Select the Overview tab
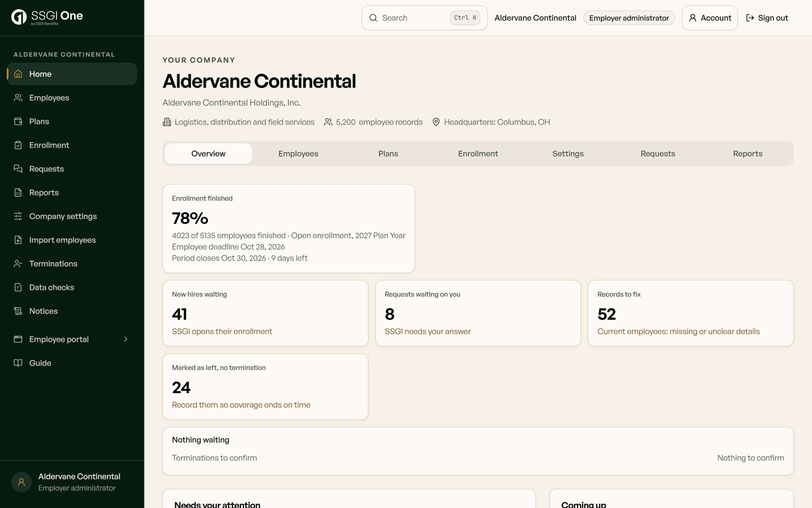Screen dimensions: 812x508 208,154
